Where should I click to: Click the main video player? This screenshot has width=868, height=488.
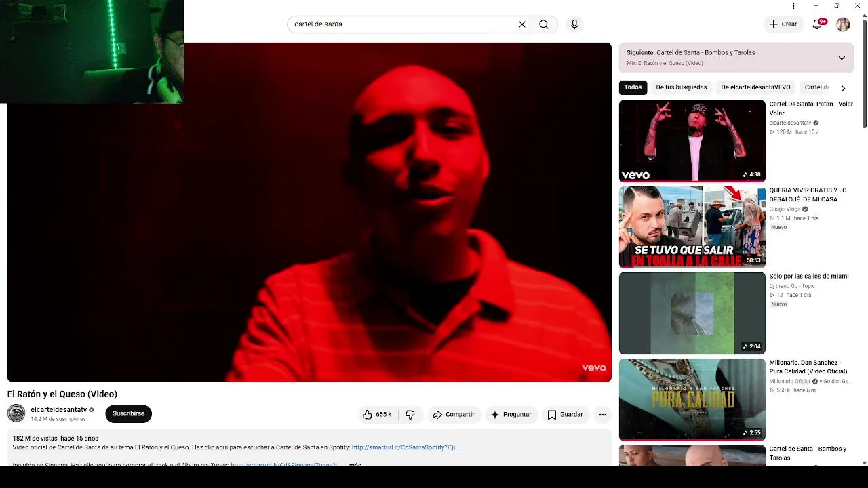coord(309,212)
